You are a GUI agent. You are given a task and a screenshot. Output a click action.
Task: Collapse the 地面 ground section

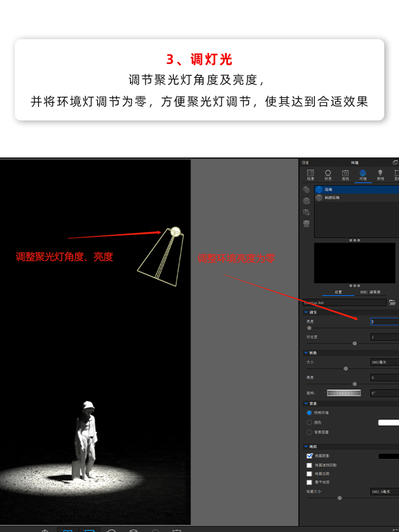306,446
